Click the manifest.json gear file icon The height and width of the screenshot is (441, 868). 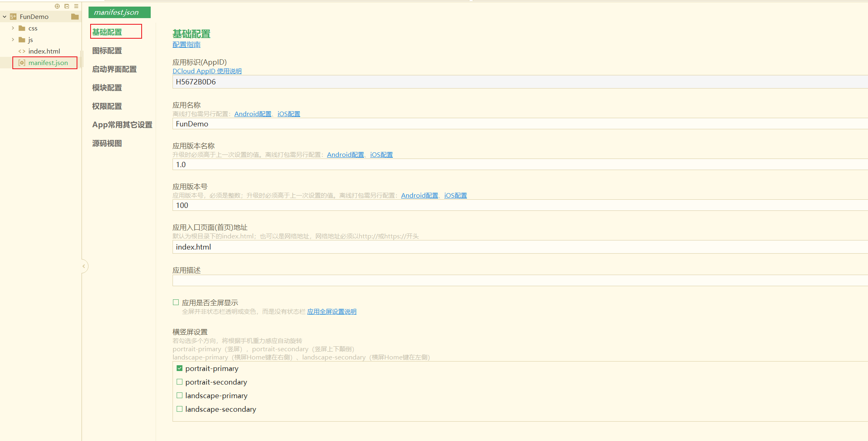pos(22,63)
